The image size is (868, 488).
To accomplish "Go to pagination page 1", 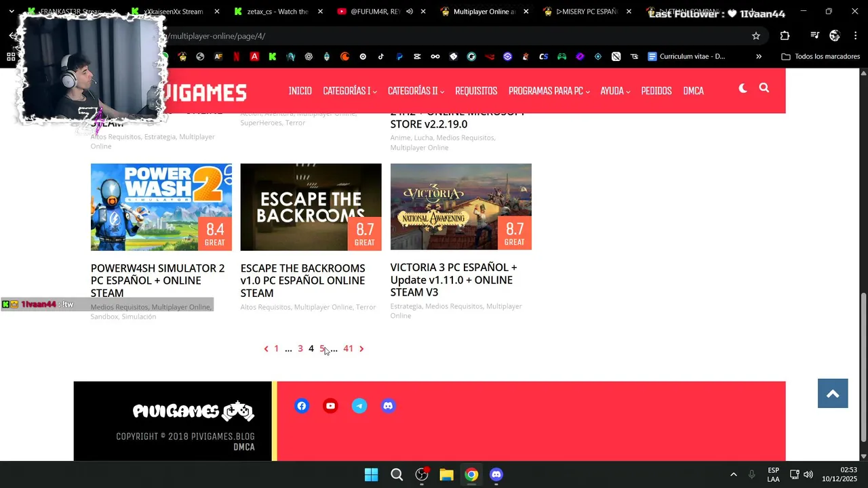I will click(276, 348).
